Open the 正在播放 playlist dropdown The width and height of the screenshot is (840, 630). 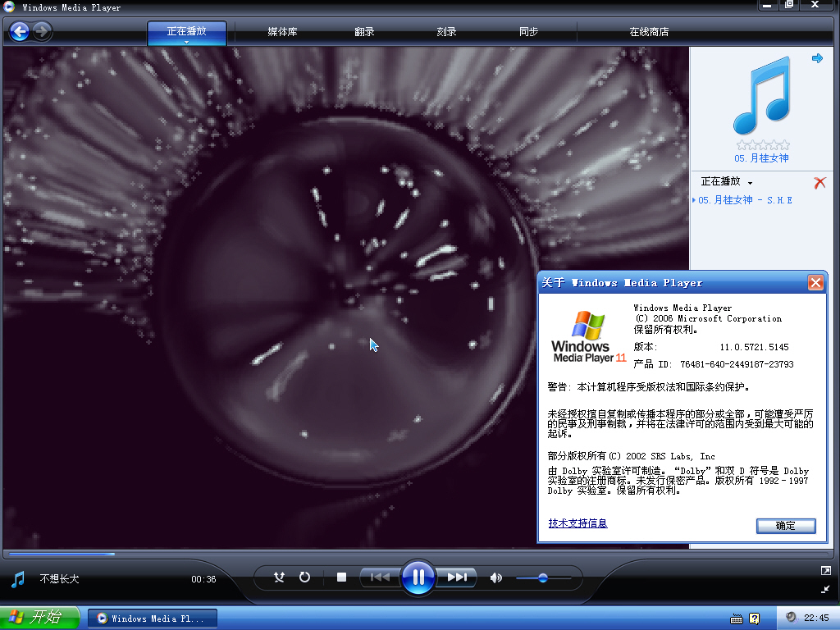727,181
